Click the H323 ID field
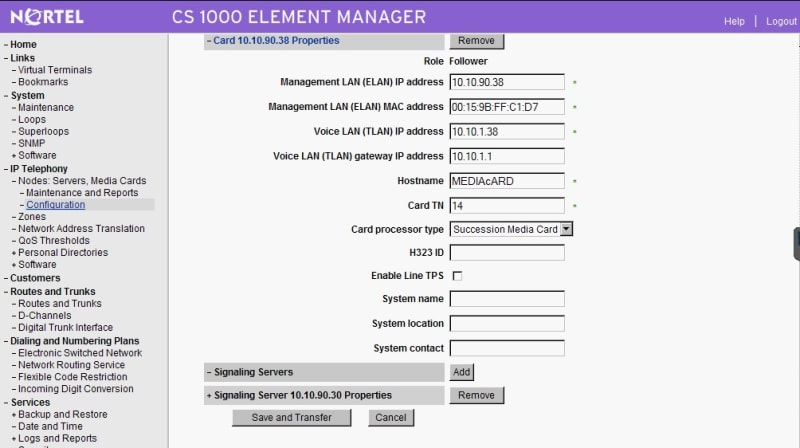Screen dimensions: 800x448 coord(507,253)
